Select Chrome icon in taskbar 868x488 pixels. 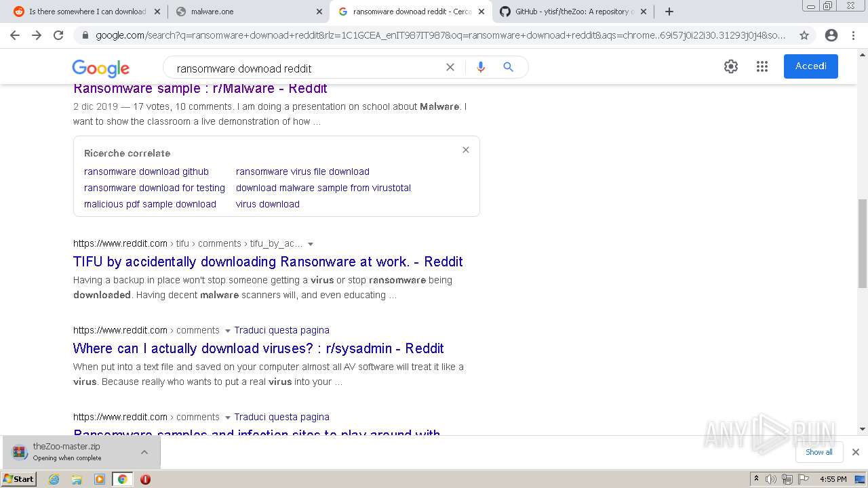coord(122,479)
